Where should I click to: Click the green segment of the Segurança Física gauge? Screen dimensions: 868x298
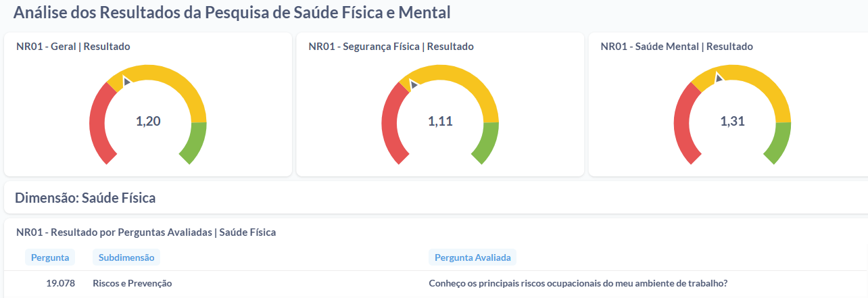click(x=486, y=143)
